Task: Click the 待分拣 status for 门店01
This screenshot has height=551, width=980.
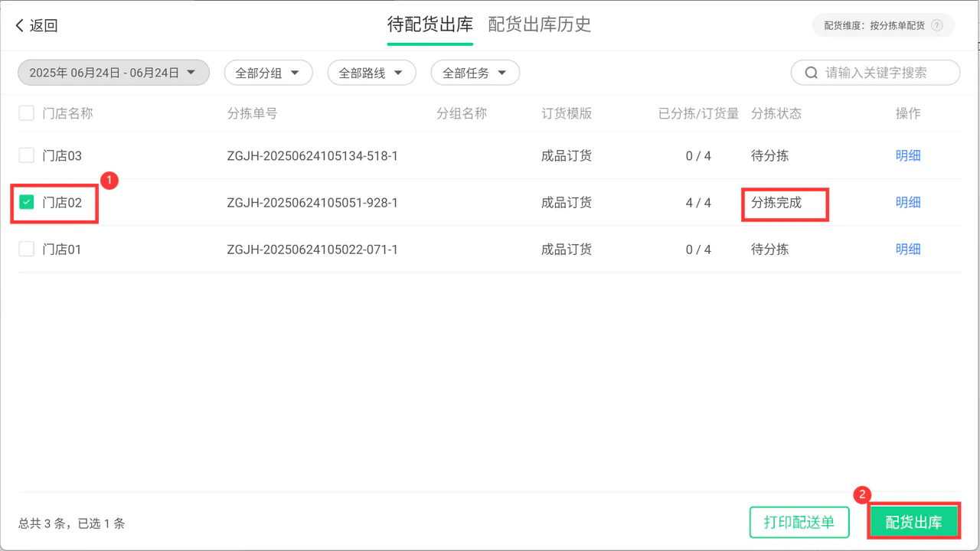Action: tap(769, 249)
